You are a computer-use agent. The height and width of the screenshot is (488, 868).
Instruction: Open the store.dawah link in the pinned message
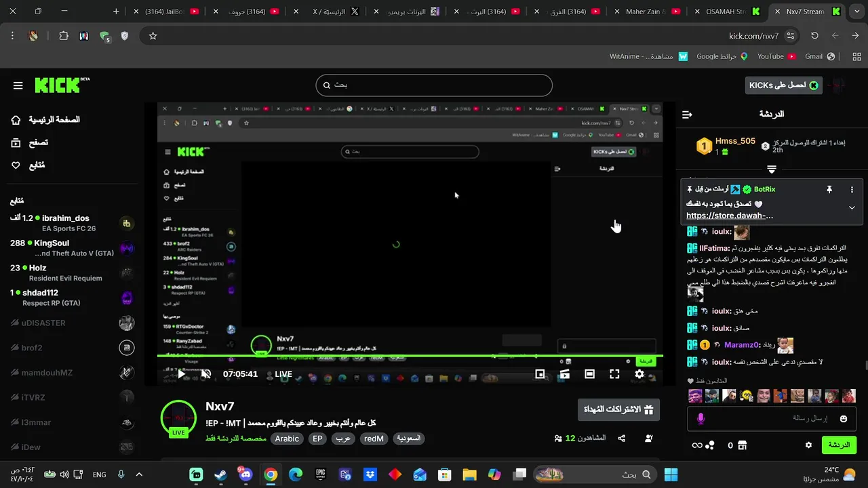(x=730, y=216)
